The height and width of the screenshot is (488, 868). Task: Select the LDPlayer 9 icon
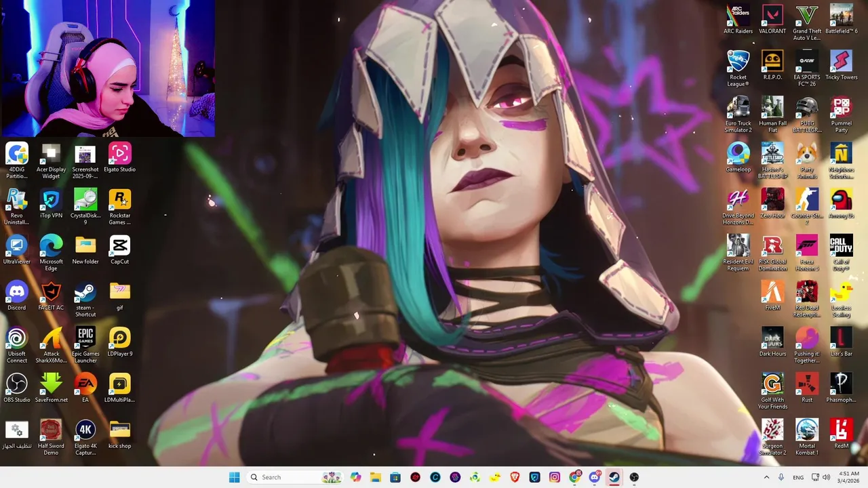119,342
